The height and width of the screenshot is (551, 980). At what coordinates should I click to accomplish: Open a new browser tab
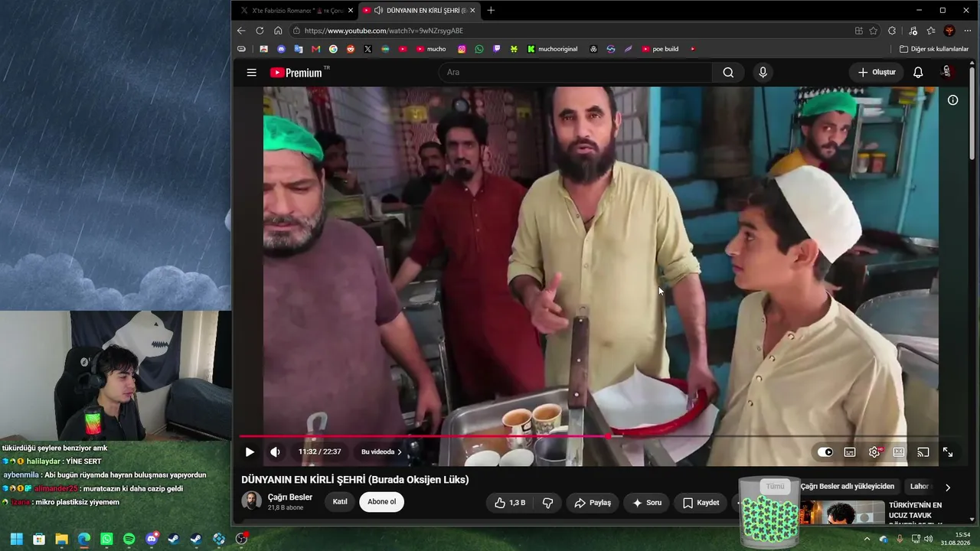click(x=491, y=10)
